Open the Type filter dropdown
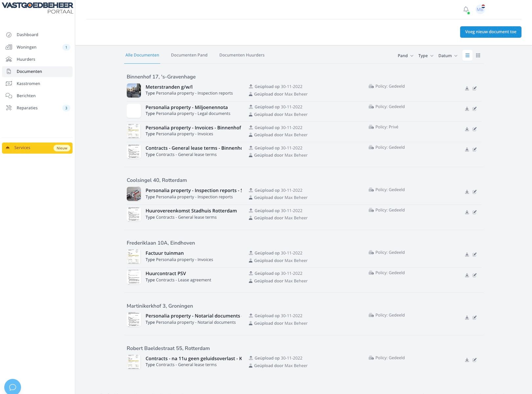The width and height of the screenshot is (532, 394). (x=426, y=56)
